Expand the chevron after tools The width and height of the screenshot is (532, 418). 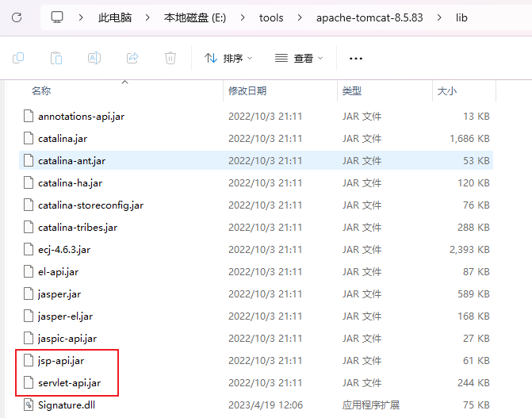(299, 17)
